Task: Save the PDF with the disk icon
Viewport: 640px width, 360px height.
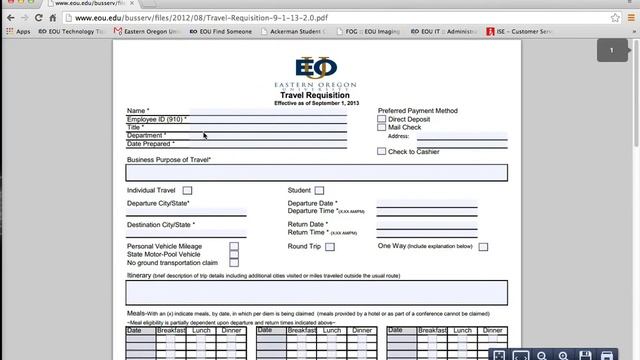Action: [585, 356]
